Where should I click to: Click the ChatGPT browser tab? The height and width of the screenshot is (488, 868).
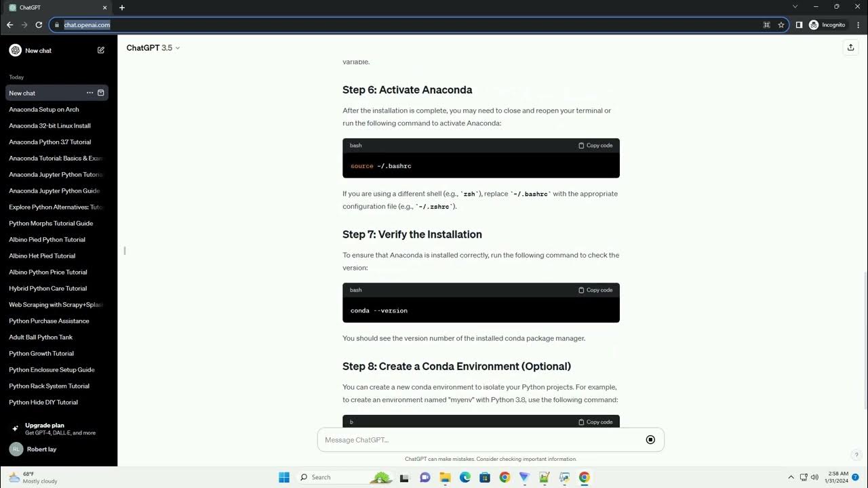[59, 7]
